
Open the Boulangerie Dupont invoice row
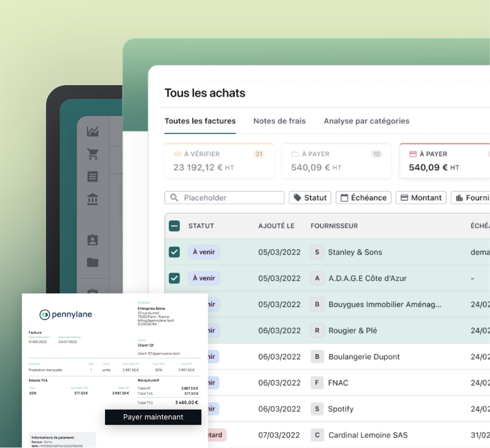364,357
